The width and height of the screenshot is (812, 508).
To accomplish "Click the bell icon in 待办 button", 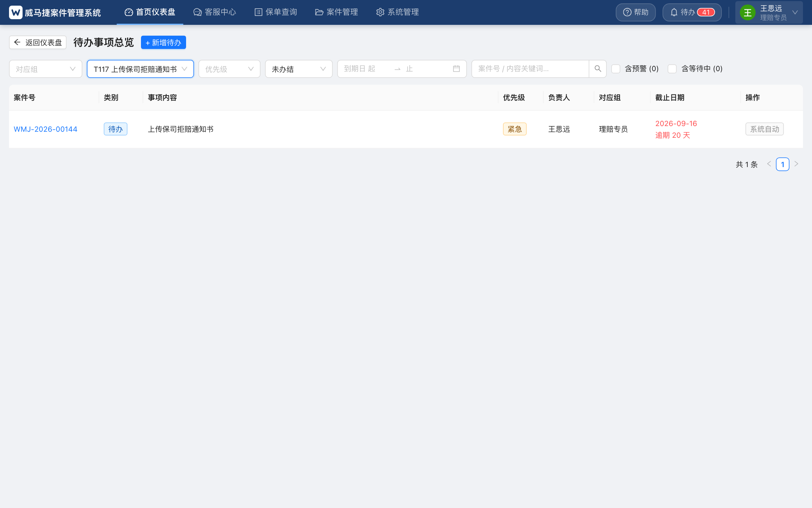I will (x=674, y=12).
